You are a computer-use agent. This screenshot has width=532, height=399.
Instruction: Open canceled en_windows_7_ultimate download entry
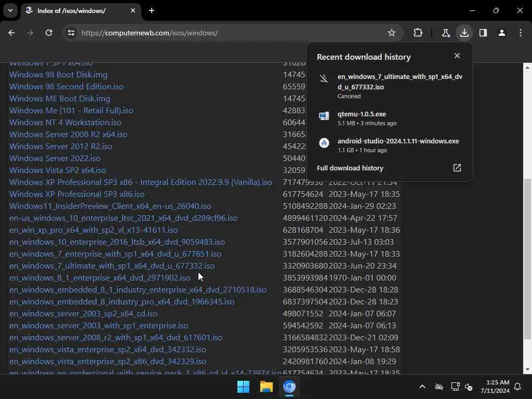pyautogui.click(x=390, y=86)
